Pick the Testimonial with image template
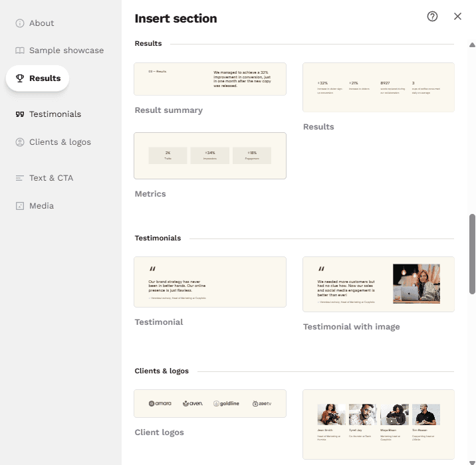The width and height of the screenshot is (476, 465). (x=378, y=284)
